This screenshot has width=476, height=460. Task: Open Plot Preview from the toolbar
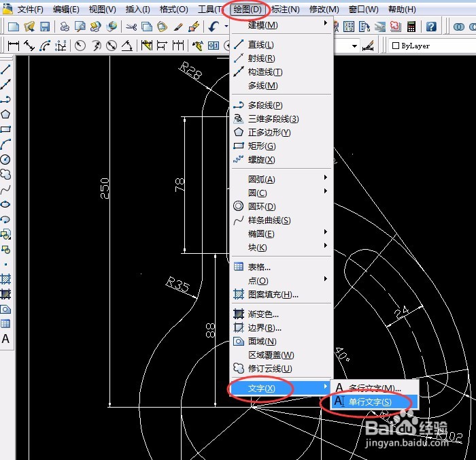pos(80,27)
